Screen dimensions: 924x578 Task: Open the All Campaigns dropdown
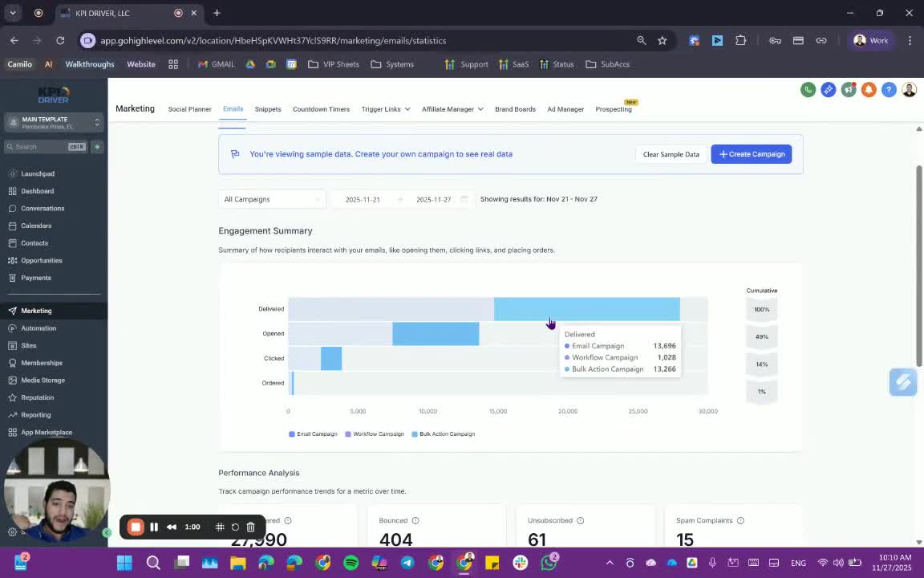(272, 199)
